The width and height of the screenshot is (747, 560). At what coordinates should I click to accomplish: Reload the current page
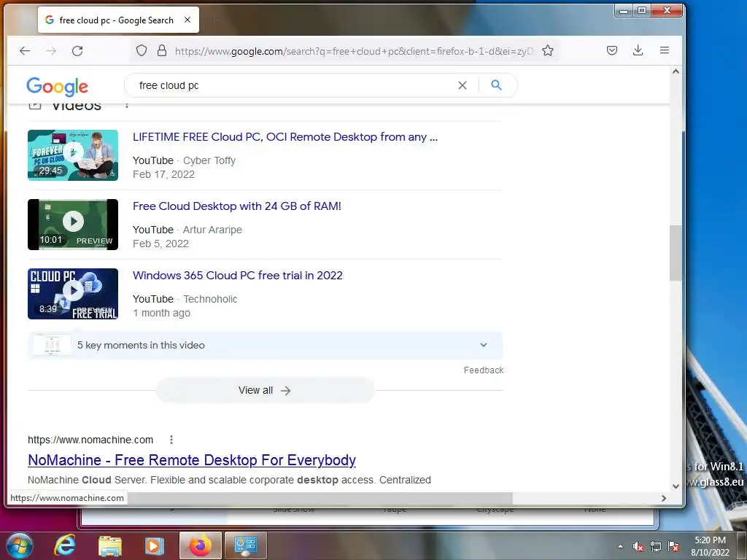(x=77, y=50)
